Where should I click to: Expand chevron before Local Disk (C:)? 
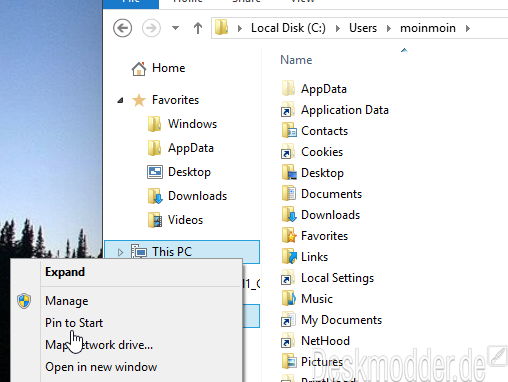pos(239,29)
